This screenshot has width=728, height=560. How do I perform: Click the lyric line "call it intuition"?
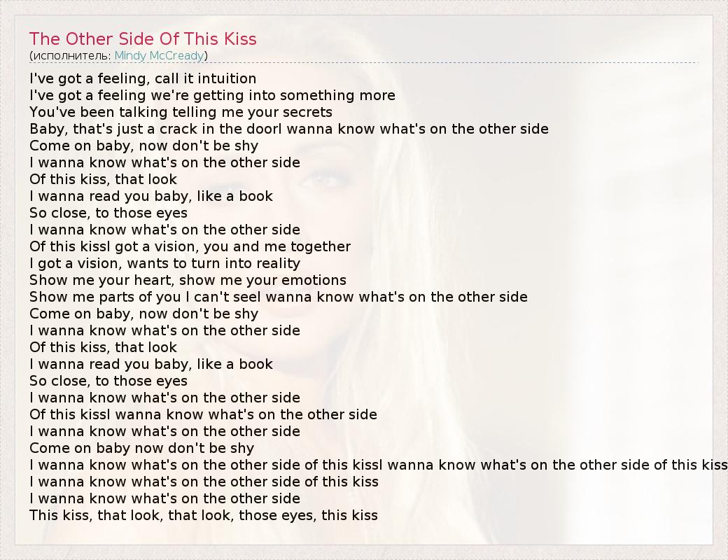(x=143, y=78)
